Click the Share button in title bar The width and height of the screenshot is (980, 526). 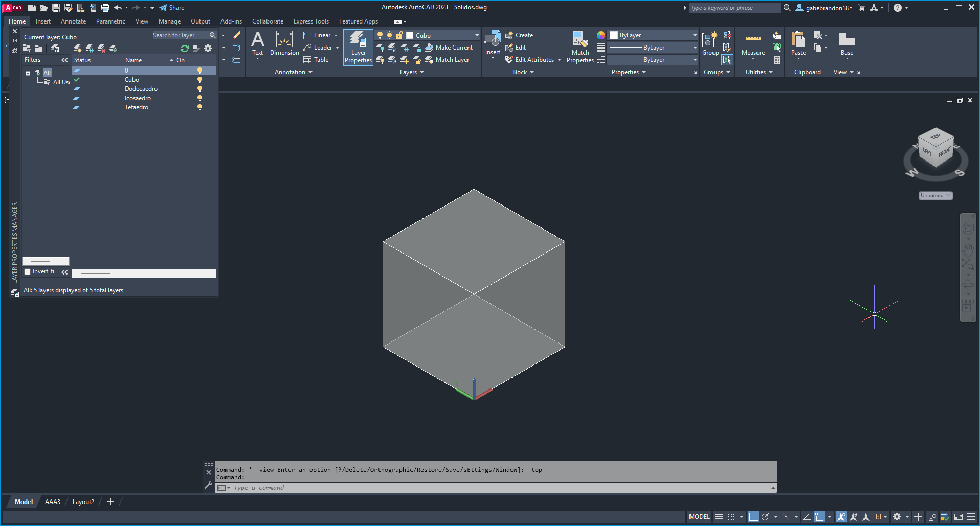[x=171, y=8]
